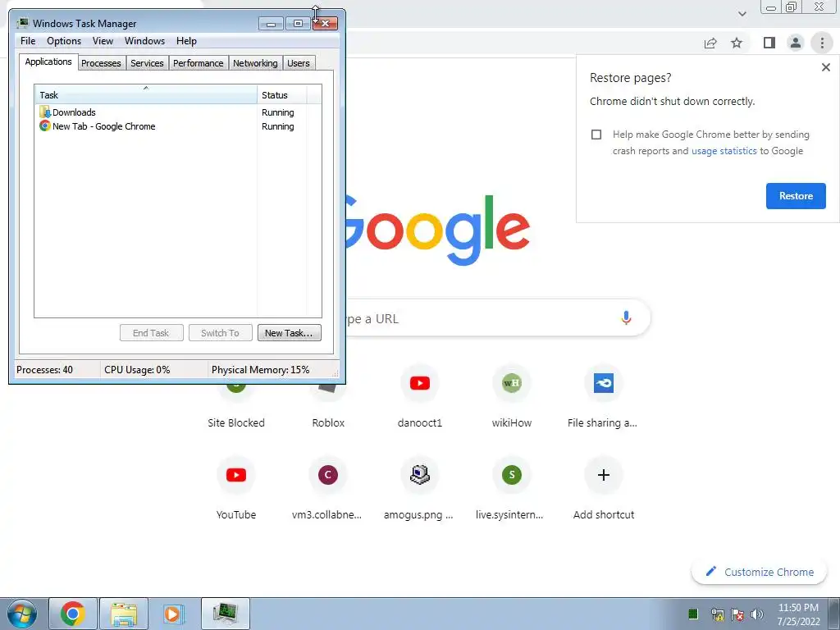The height and width of the screenshot is (630, 840).
Task: Click the blue Restore button
Action: [x=796, y=196]
